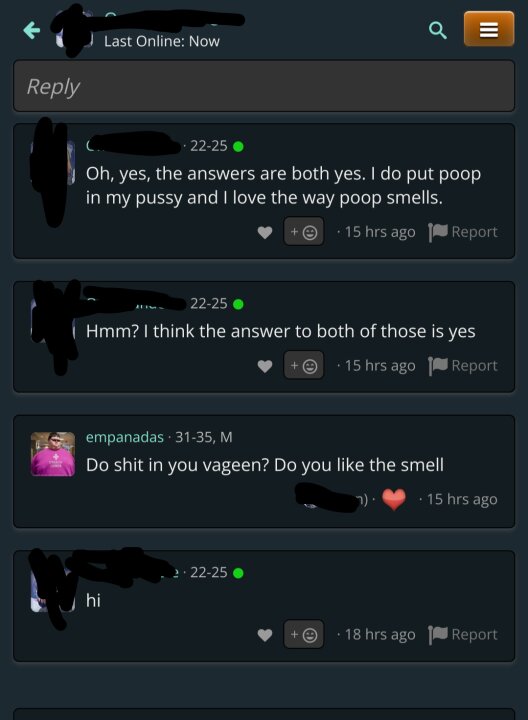This screenshot has width=528, height=720.
Task: Report the "Oh, yes, the answers" post
Action: (463, 232)
